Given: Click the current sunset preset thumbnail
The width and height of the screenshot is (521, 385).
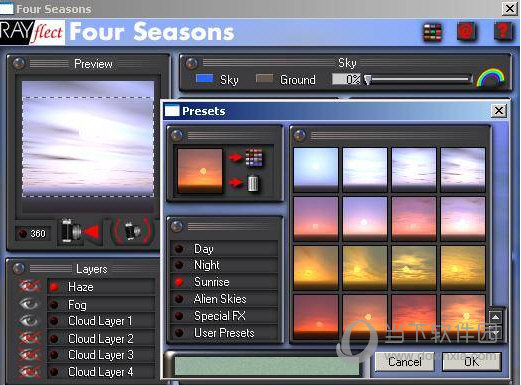Looking at the screenshot, I should [x=200, y=171].
